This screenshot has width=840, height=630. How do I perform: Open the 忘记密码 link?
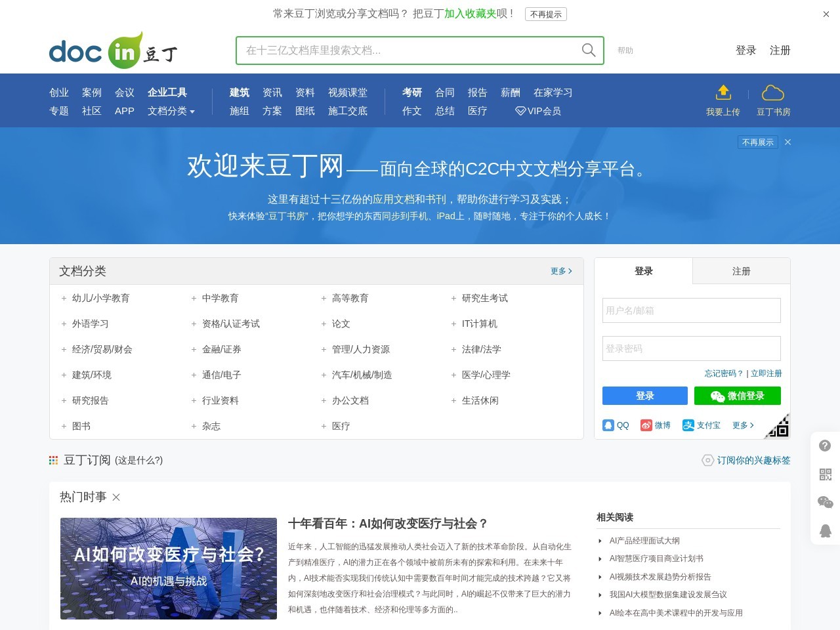pyautogui.click(x=724, y=373)
